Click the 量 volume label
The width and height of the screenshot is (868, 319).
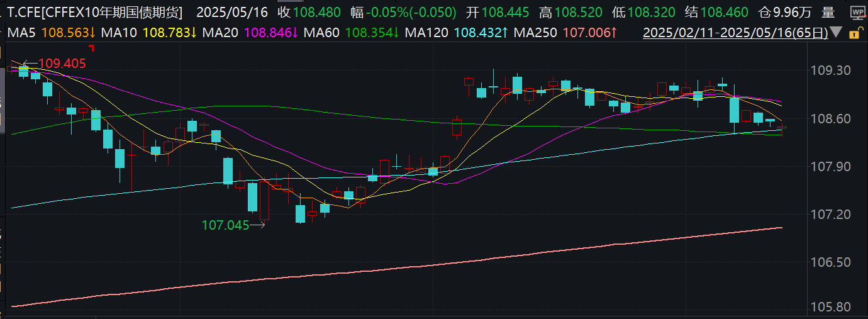tap(829, 13)
